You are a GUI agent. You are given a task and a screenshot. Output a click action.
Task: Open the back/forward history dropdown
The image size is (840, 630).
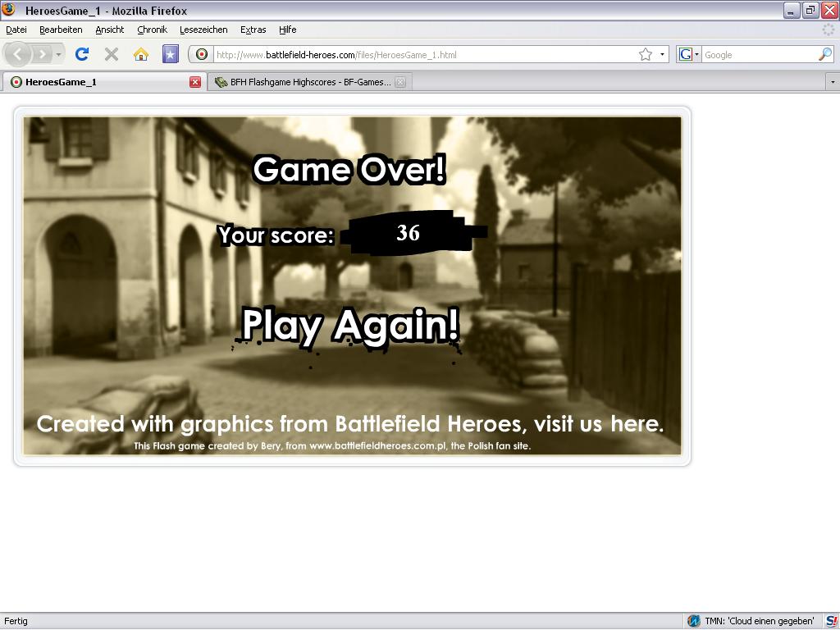point(58,55)
